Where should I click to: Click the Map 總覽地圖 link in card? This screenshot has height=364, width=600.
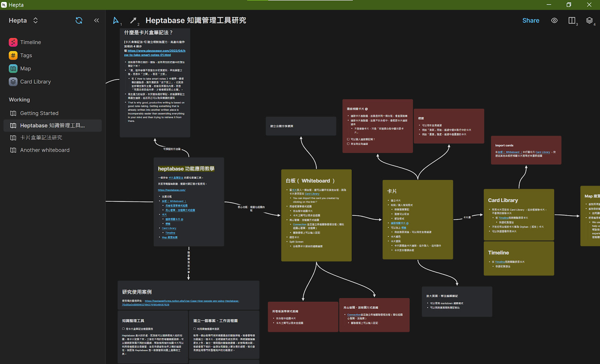point(169,237)
